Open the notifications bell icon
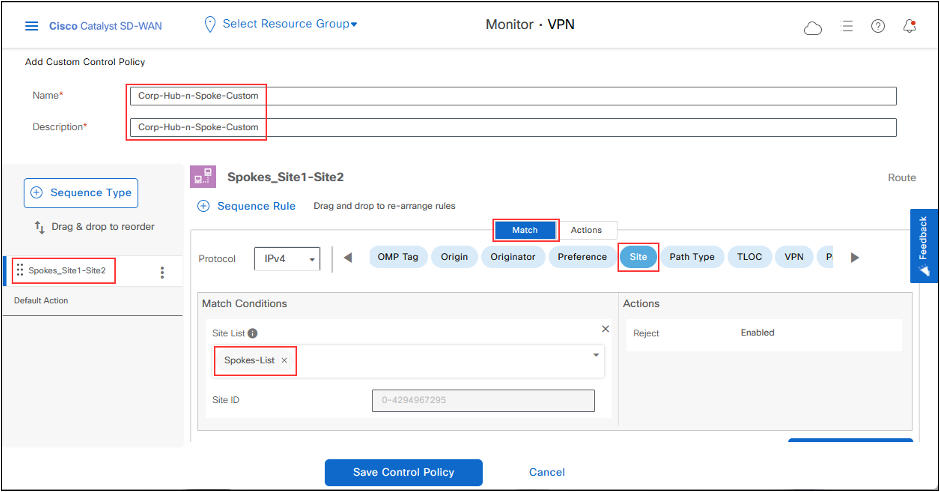 click(x=909, y=26)
